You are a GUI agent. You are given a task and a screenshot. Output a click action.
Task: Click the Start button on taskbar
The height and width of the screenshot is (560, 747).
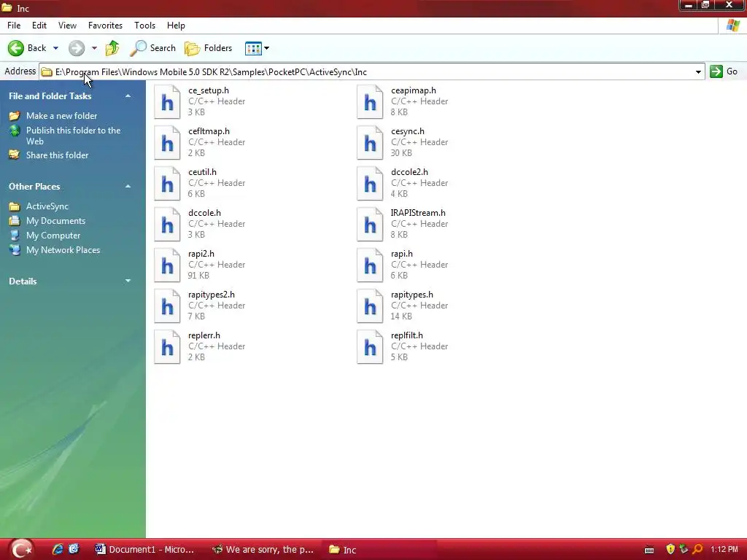coord(21,550)
